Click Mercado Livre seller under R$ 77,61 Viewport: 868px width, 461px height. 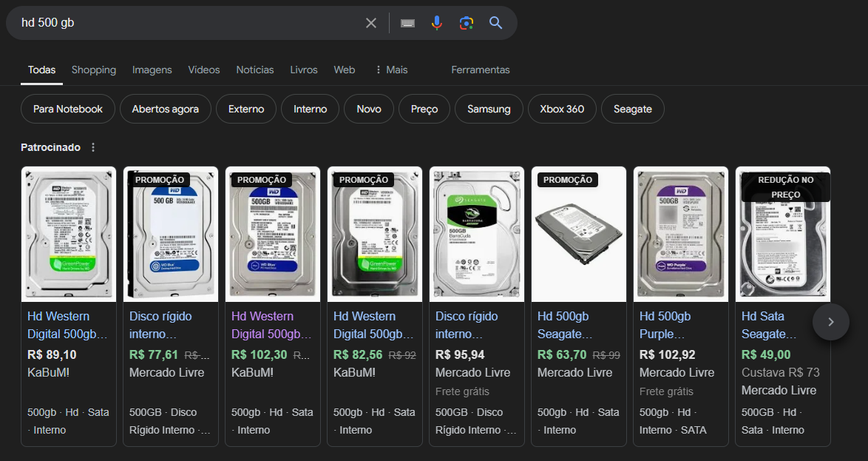[166, 372]
